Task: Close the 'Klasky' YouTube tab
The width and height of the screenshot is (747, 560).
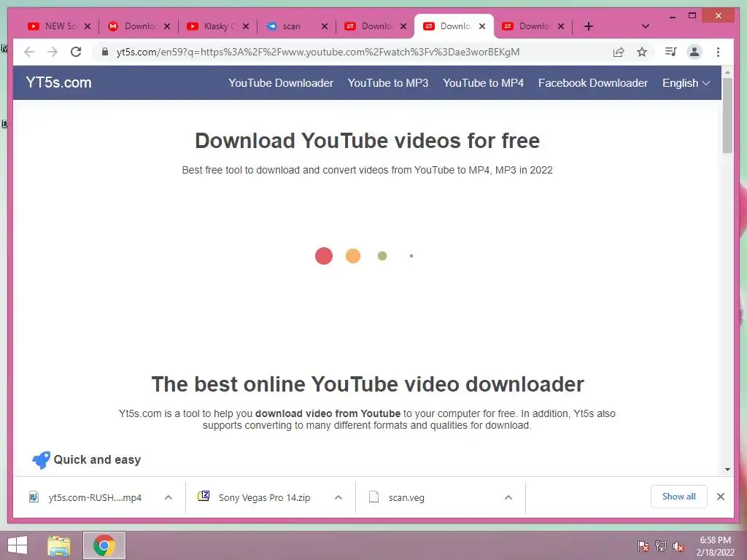Action: point(246,26)
